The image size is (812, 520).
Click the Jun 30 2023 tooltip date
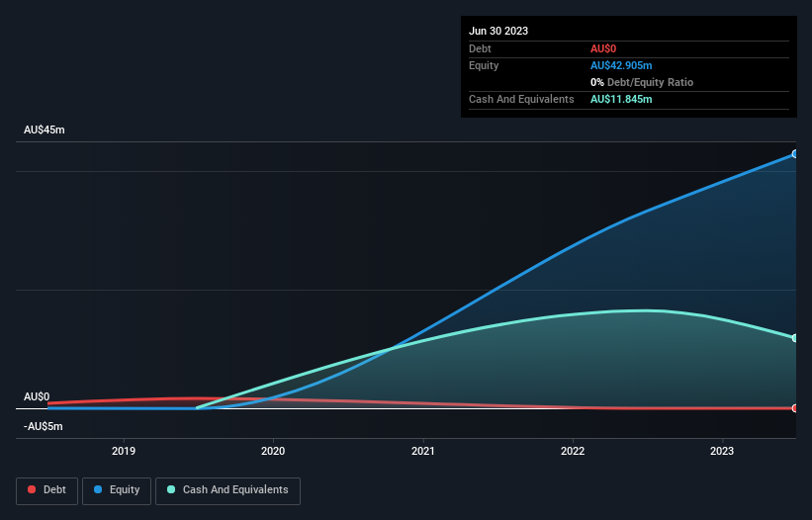pos(498,31)
